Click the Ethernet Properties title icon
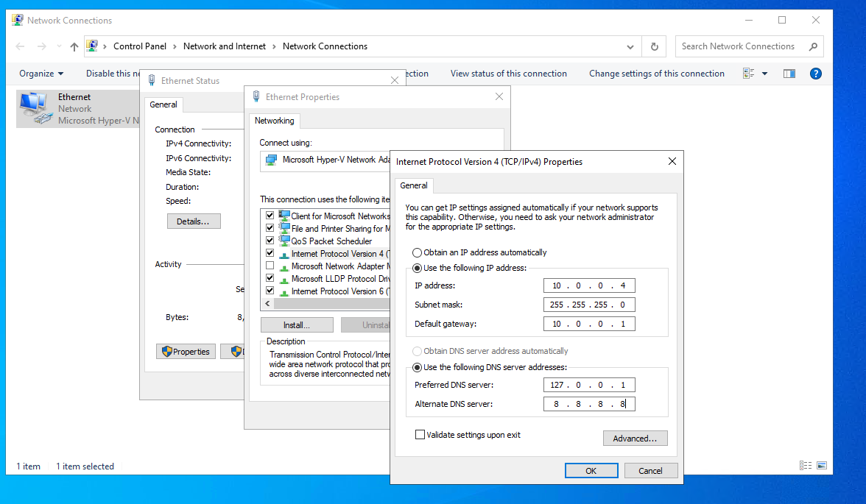Screen dimensions: 866x504 click(256, 96)
